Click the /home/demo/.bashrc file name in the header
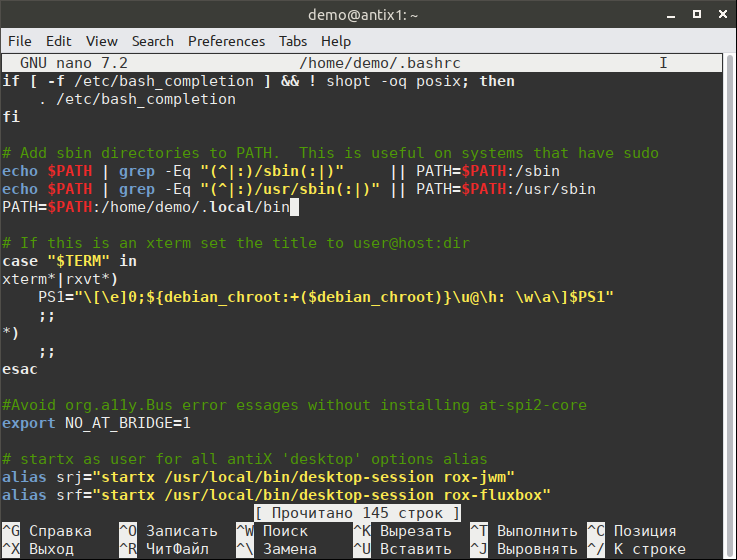This screenshot has height=560, width=737. click(x=380, y=63)
